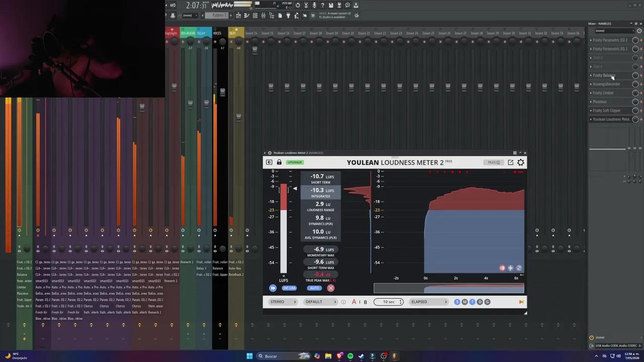Click the Youlean view mode icon beside lock
Screen dimensions: 644x362
click(269, 162)
